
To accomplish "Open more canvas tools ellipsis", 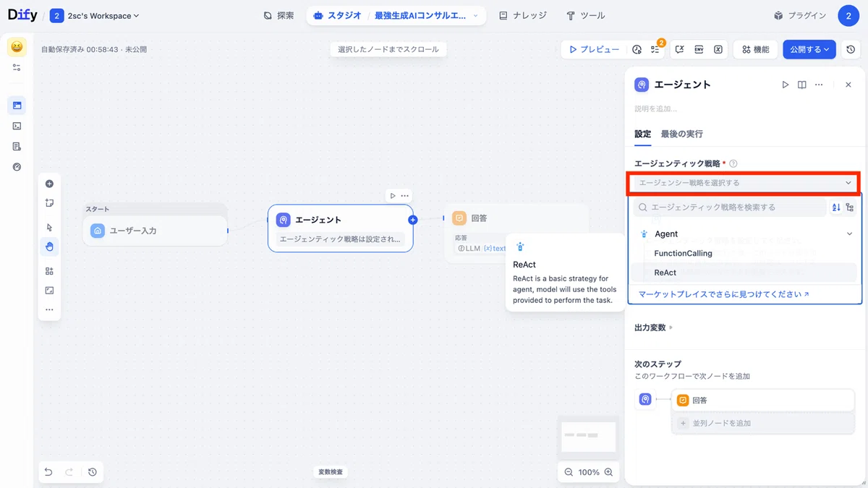I will pos(49,309).
